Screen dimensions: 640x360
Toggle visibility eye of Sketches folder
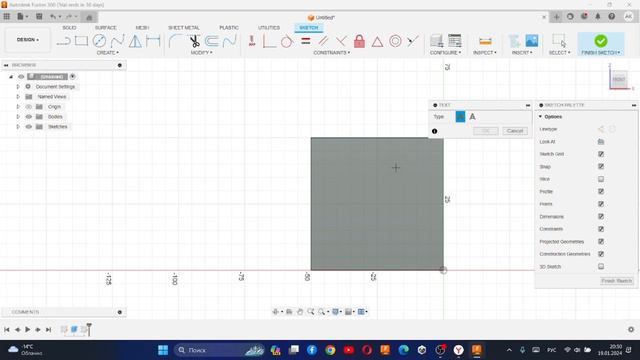click(29, 127)
